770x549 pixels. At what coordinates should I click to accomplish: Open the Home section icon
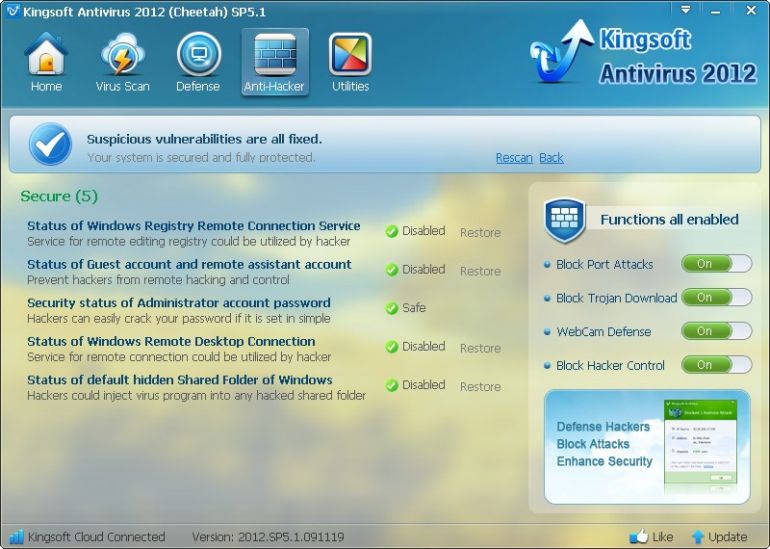(x=46, y=54)
